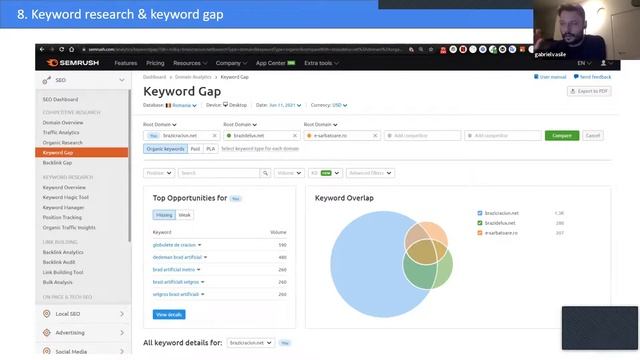Click the SEO section tools icon
640x360 pixels.
click(x=47, y=80)
